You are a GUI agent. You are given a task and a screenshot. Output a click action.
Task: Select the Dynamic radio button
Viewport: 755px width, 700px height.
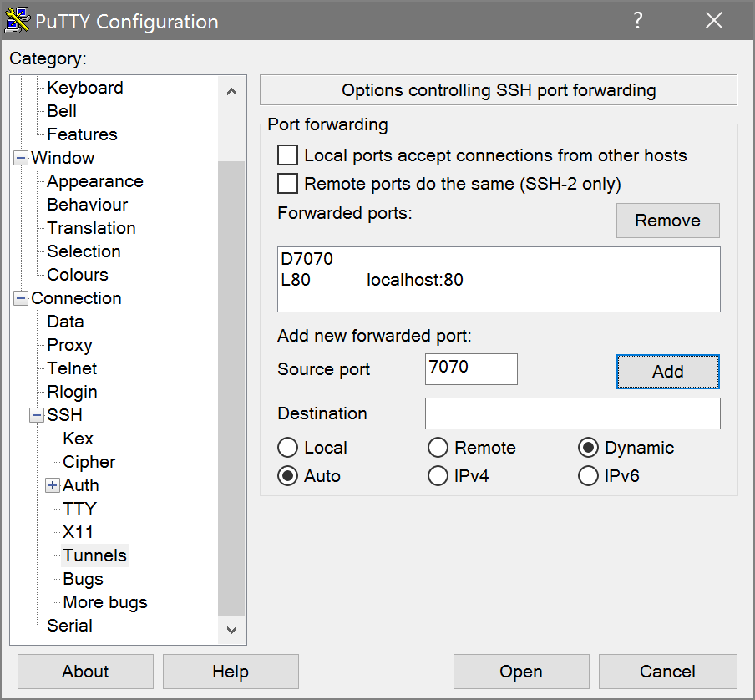pyautogui.click(x=588, y=448)
